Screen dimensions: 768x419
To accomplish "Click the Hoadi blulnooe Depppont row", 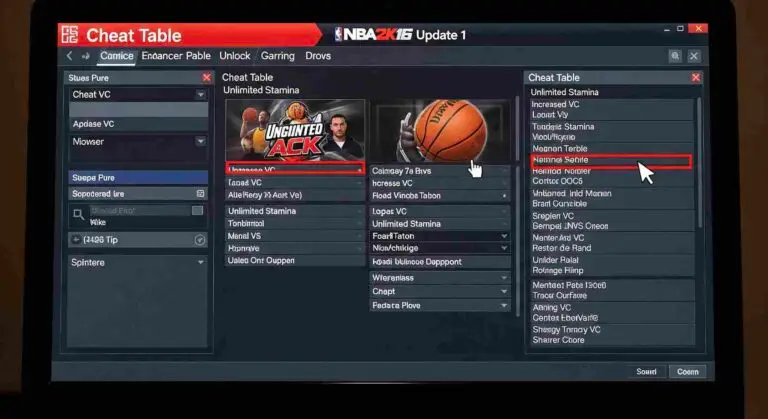I will click(439, 262).
